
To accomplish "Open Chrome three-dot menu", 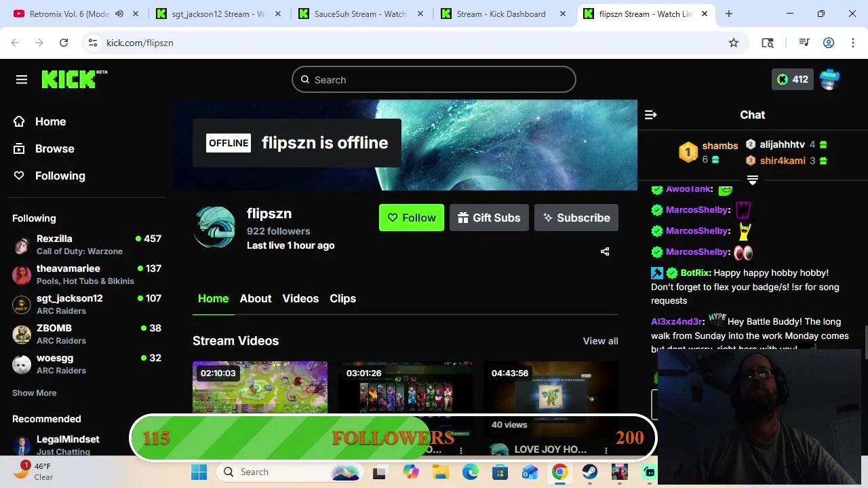I will tap(852, 43).
